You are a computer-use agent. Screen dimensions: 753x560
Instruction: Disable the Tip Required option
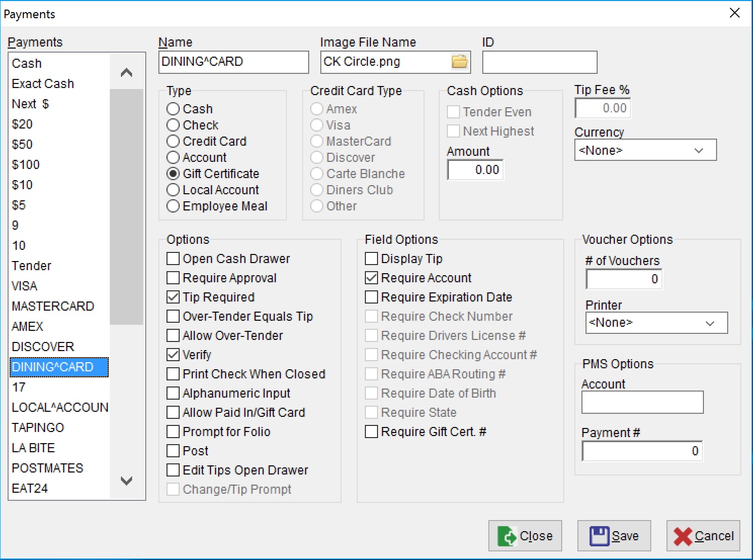(173, 297)
